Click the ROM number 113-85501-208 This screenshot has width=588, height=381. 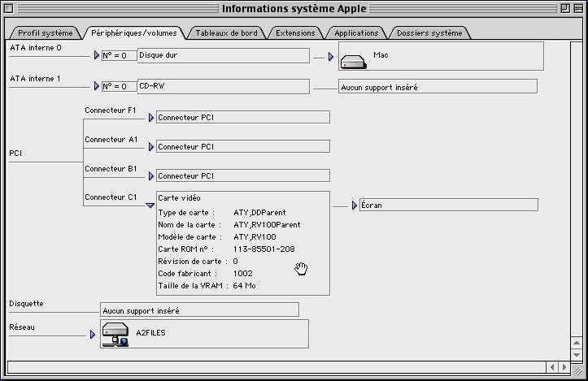[264, 249]
